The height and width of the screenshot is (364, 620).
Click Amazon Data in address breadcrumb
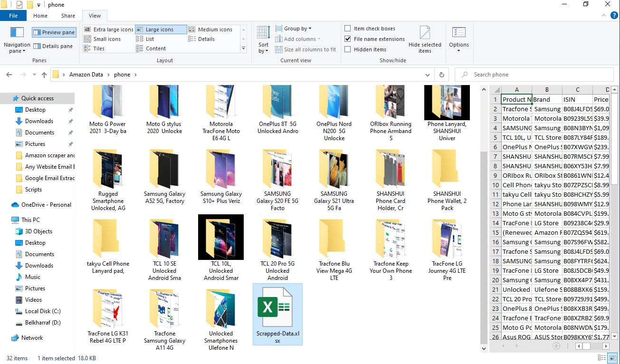[x=86, y=75]
